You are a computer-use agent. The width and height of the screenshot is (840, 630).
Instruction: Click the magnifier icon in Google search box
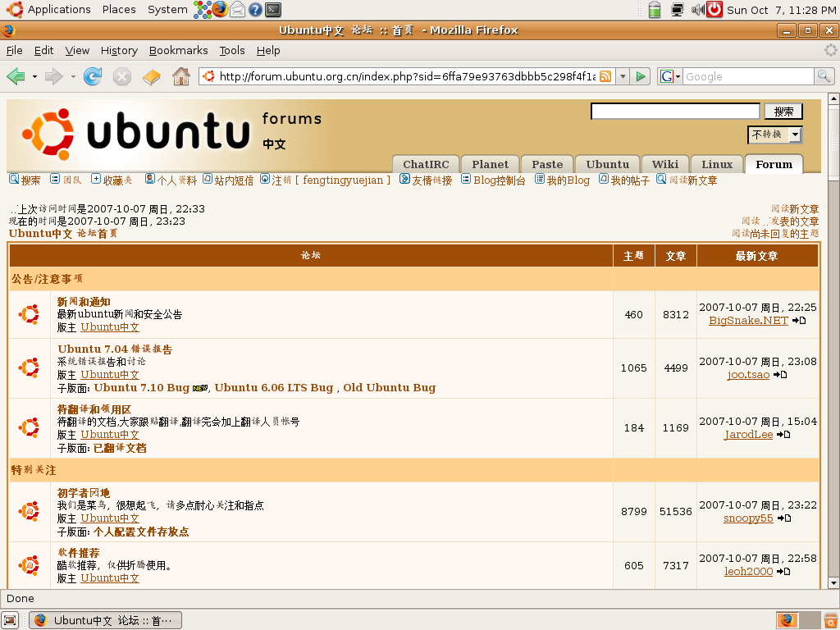(x=824, y=76)
